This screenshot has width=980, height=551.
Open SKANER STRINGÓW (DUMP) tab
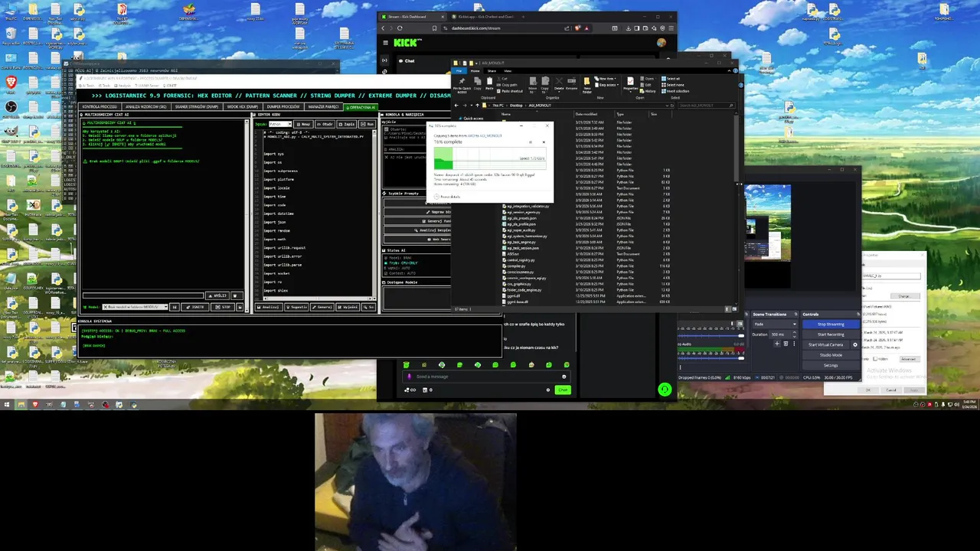(x=197, y=107)
